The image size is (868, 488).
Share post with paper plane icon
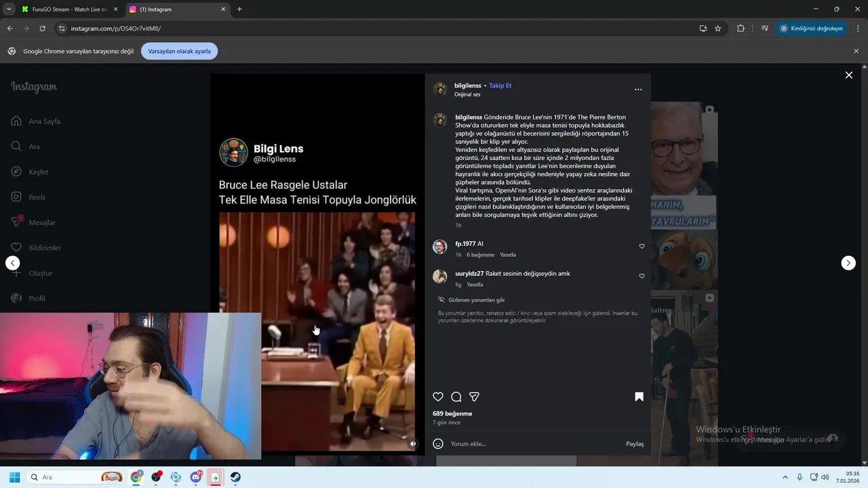pos(475,396)
